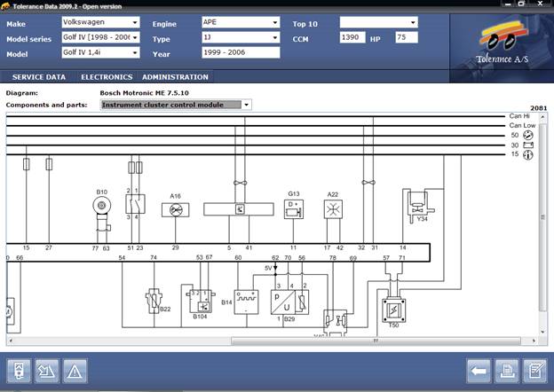Screen dimensions: 554x392
Task: Open the Model series dropdown
Action: 100,37
